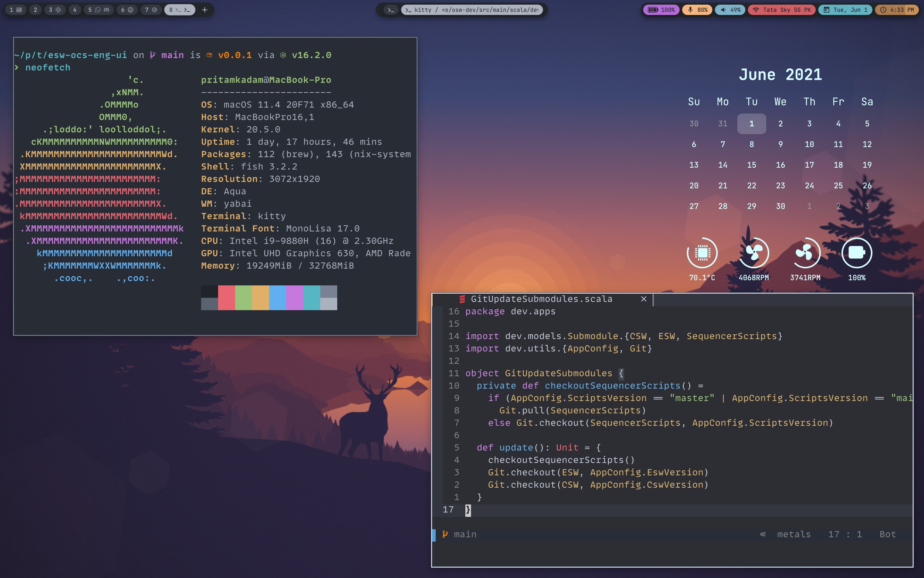Click the pritamkadam@MacBook-Pro hostname text

click(x=266, y=80)
